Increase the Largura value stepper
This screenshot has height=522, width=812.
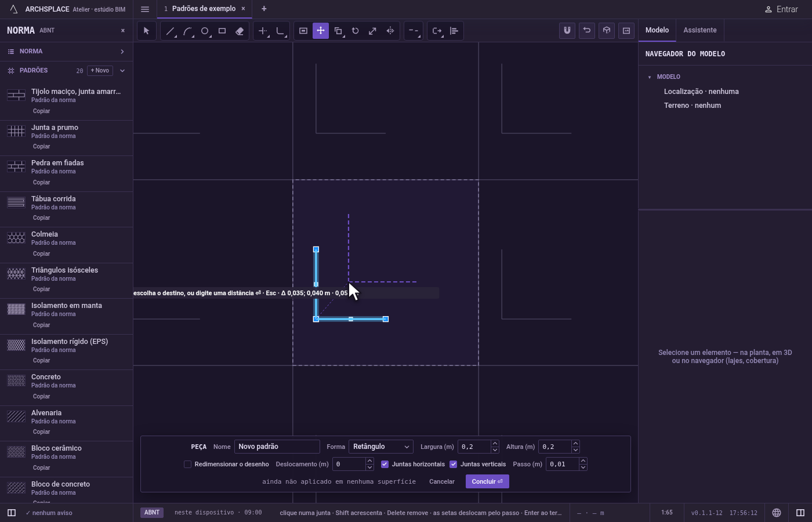point(495,444)
